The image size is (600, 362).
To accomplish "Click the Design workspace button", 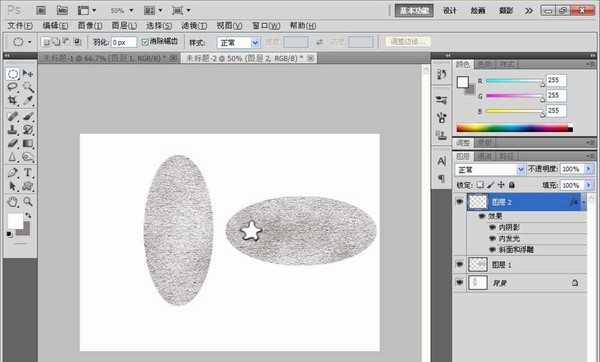I will click(x=450, y=10).
